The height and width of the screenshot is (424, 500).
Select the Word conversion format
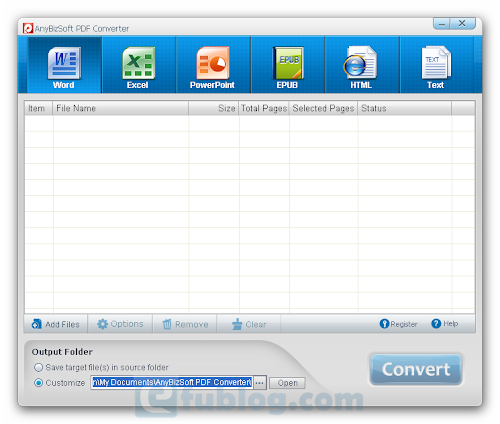click(x=64, y=65)
